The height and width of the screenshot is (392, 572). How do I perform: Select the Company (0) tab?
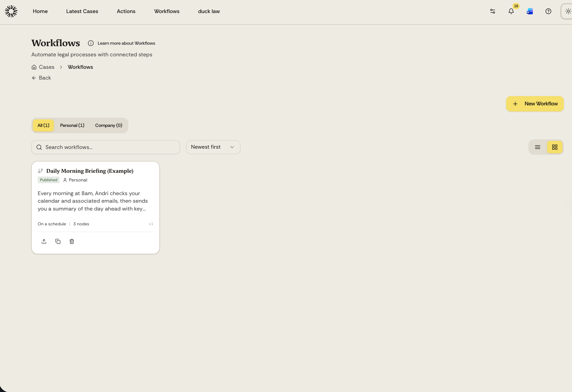[109, 125]
